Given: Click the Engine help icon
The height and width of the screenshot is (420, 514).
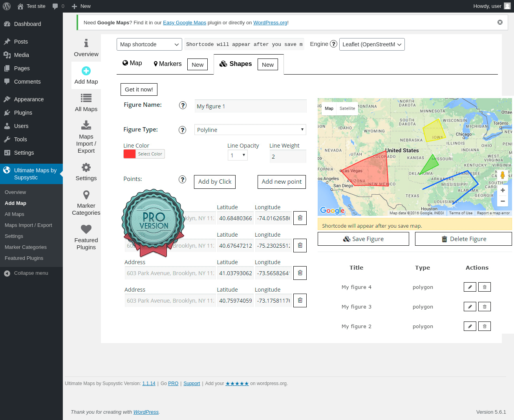Looking at the screenshot, I should [x=333, y=44].
